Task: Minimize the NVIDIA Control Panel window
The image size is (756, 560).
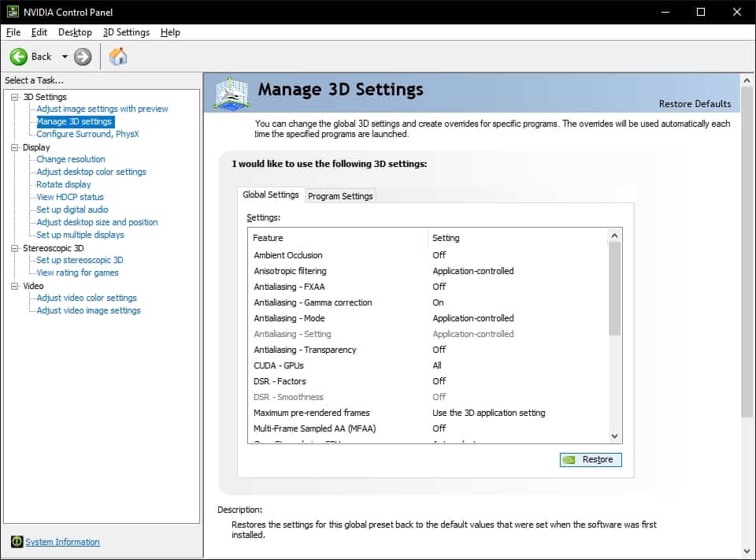Action: click(x=665, y=12)
